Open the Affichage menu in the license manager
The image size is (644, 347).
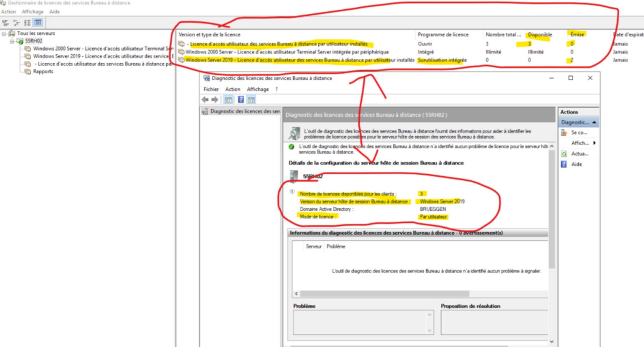click(x=33, y=12)
